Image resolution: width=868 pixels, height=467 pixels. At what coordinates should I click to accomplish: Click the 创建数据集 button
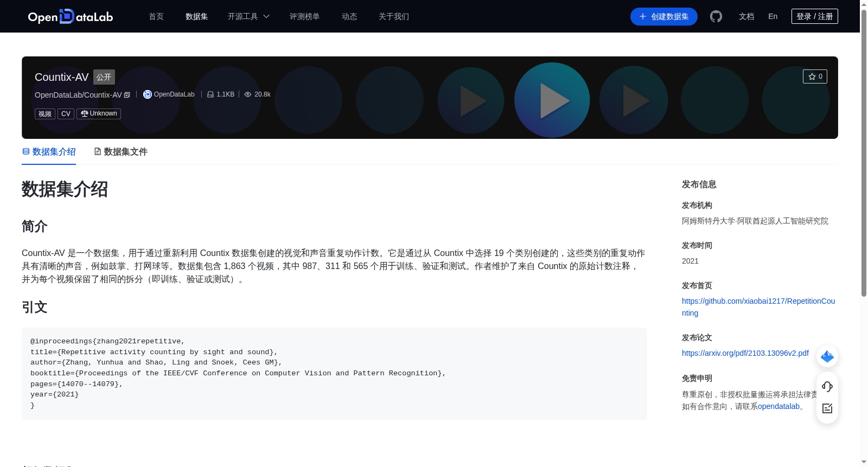[x=664, y=17]
